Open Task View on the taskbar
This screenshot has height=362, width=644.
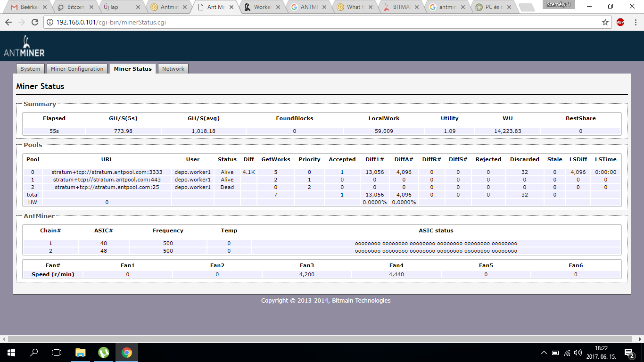(x=57, y=352)
